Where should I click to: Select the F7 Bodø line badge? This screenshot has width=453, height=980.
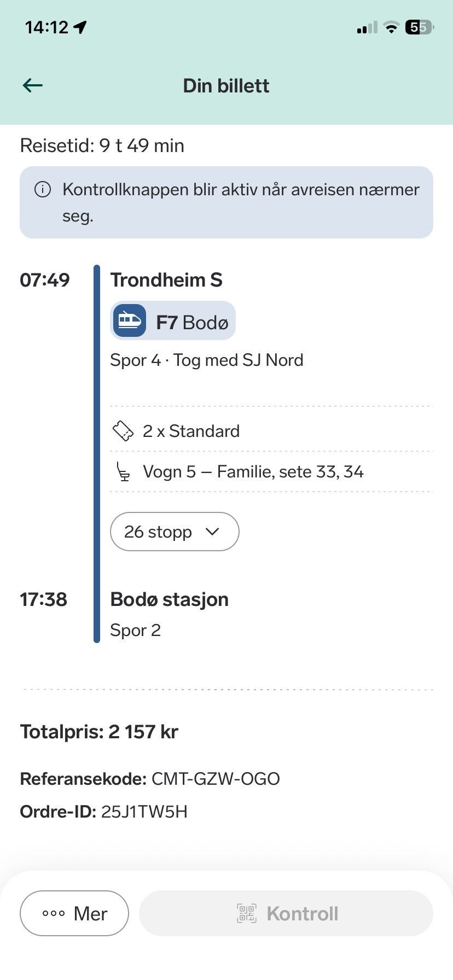tap(173, 320)
